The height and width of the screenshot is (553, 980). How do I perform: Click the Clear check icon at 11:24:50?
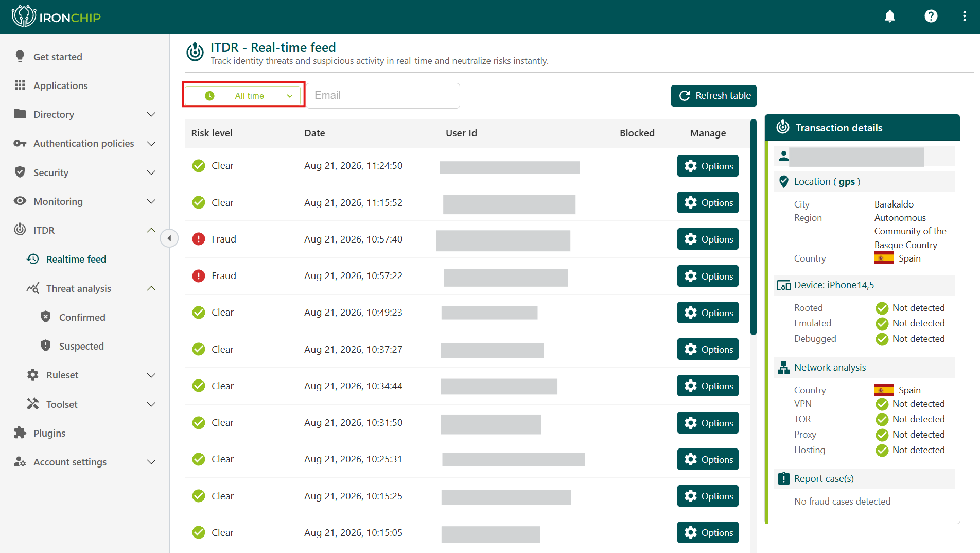click(199, 166)
